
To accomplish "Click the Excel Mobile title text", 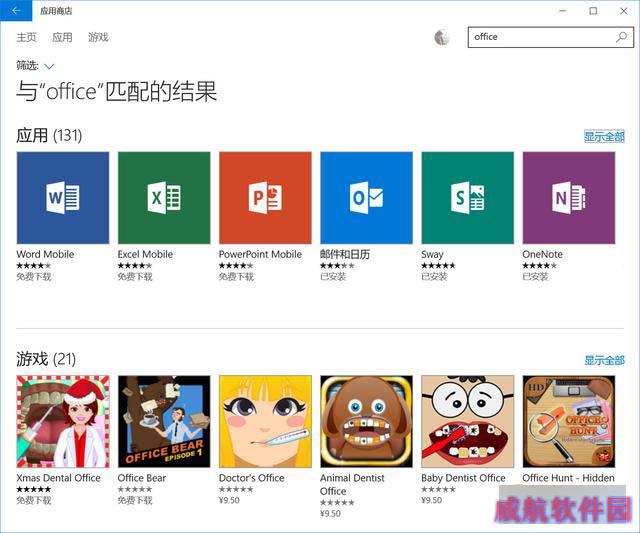I will coord(145,254).
